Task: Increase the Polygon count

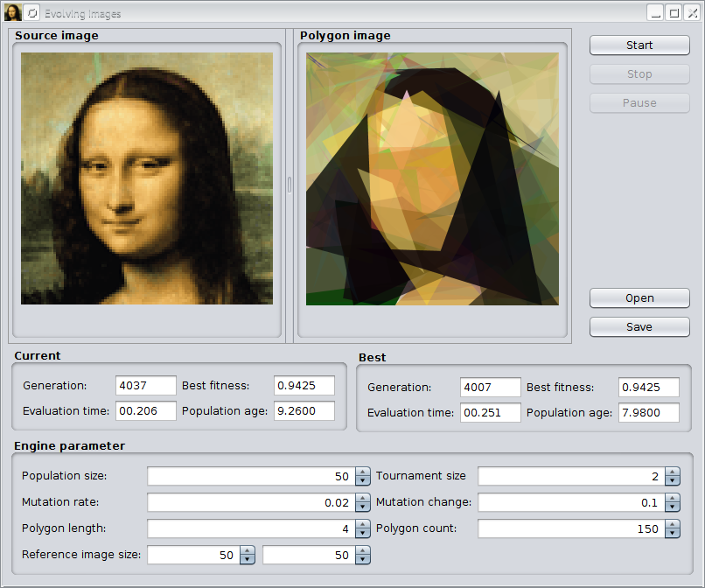Action: click(673, 524)
